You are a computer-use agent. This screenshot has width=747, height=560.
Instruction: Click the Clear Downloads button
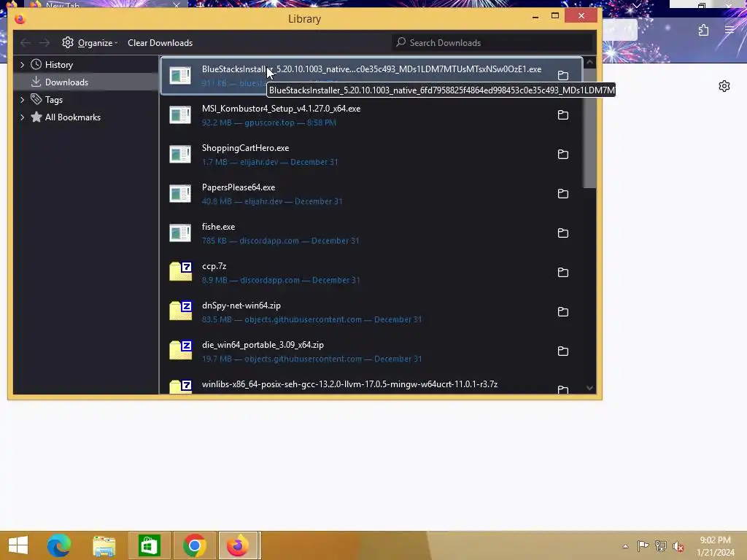(160, 43)
